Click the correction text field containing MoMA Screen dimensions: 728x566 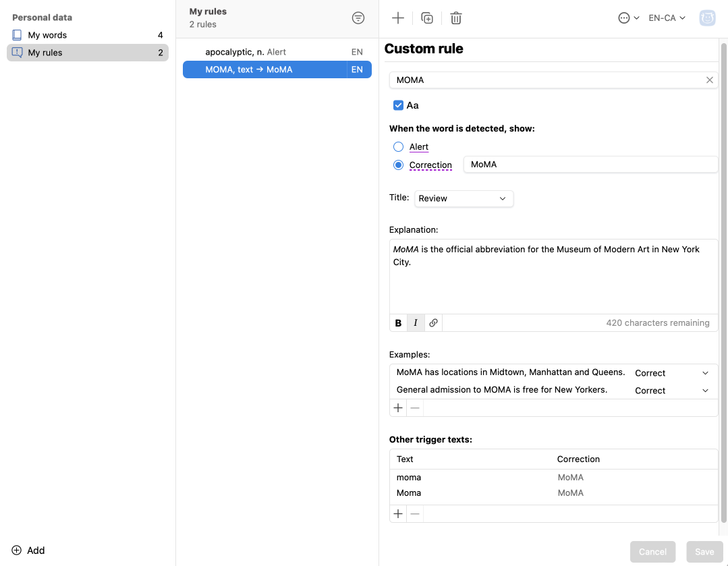(590, 165)
